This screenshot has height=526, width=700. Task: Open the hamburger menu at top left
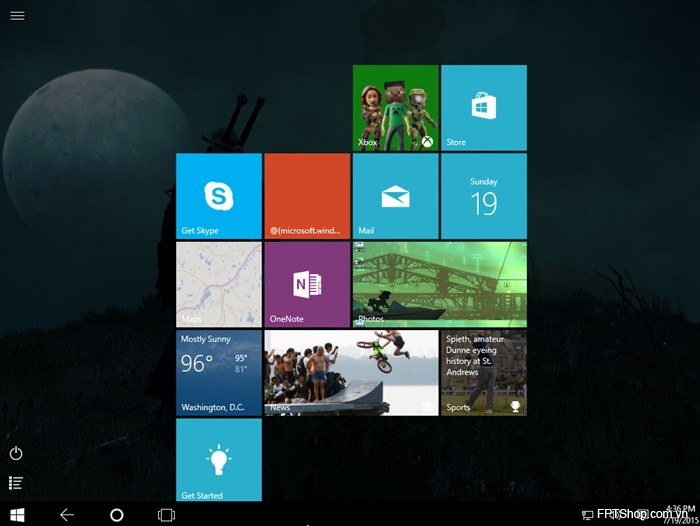[x=17, y=16]
